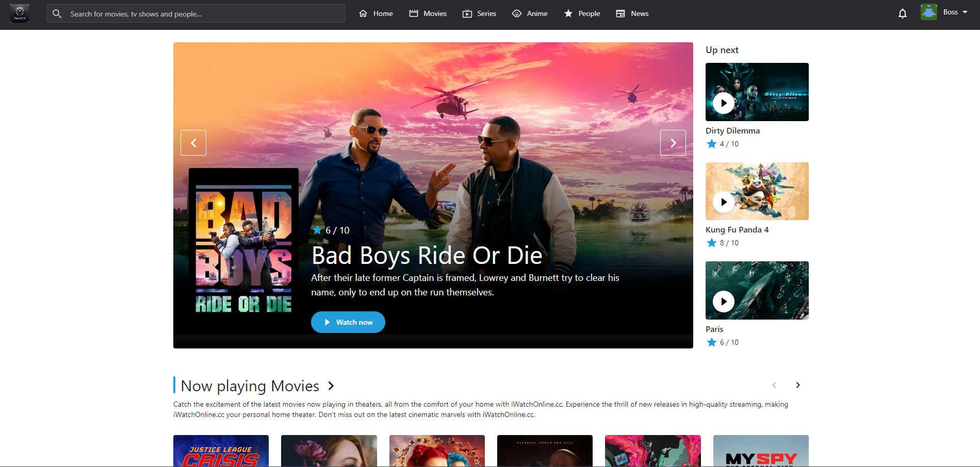This screenshot has height=467, width=980.
Task: Open the Justice League Crisis poster
Action: pyautogui.click(x=221, y=451)
